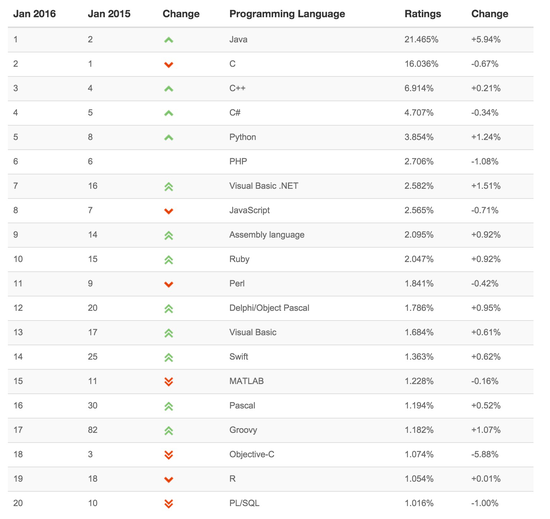Click the double green arrow for Visual Basic .NET
Screen dimensions: 550x519
pos(169,187)
